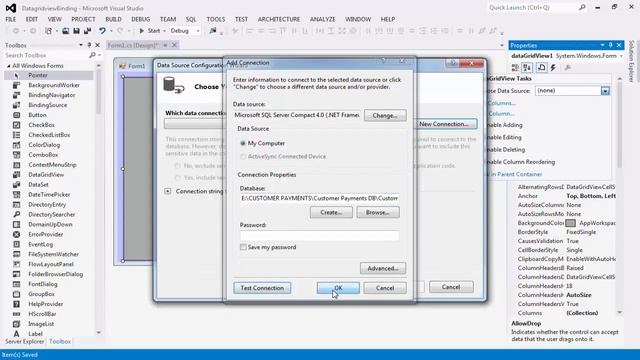Open the FILE menu
The width and height of the screenshot is (640, 360).
pyautogui.click(x=11, y=19)
